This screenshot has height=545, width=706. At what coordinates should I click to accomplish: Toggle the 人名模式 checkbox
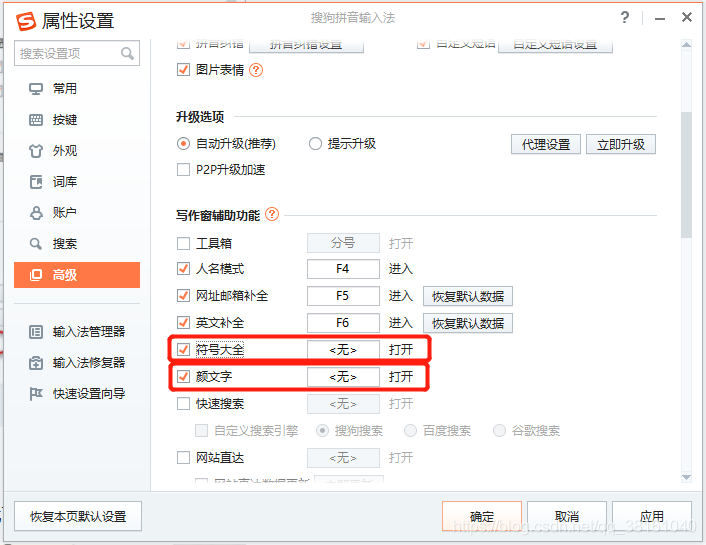coord(183,269)
